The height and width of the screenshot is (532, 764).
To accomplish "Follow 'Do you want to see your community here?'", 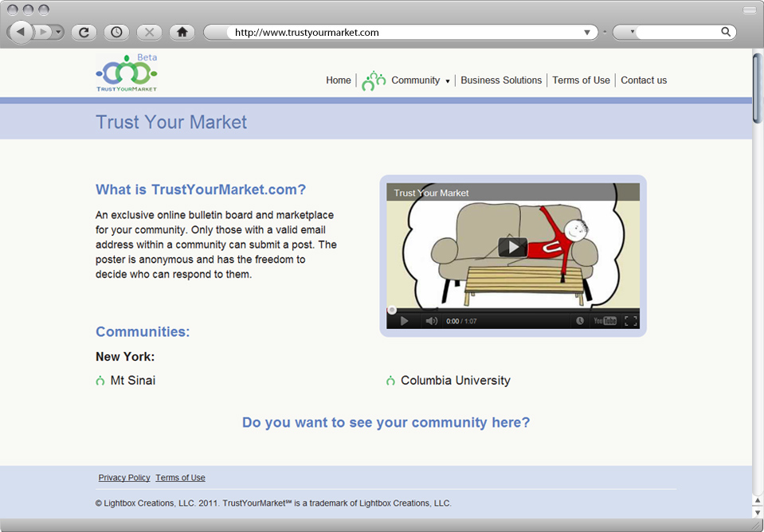I will click(x=386, y=422).
